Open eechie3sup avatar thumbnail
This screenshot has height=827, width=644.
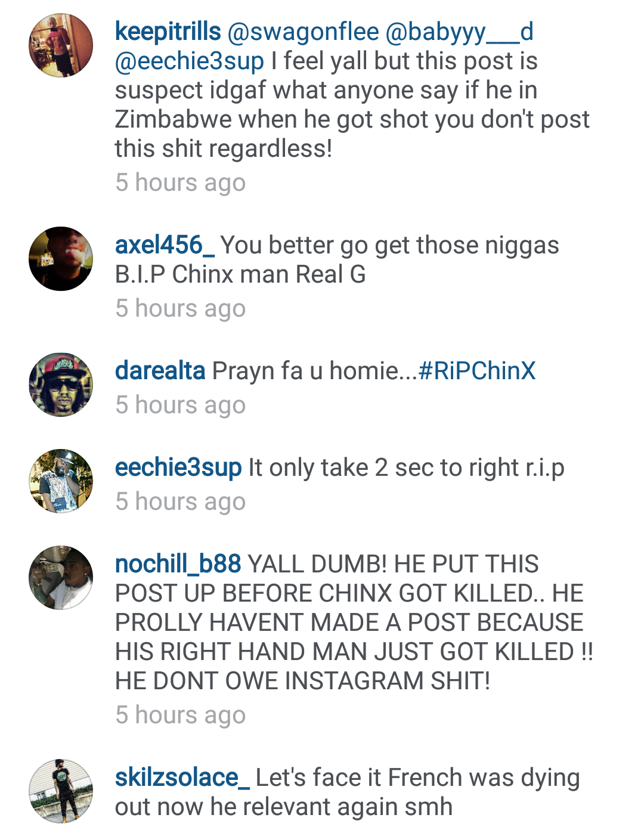[61, 481]
